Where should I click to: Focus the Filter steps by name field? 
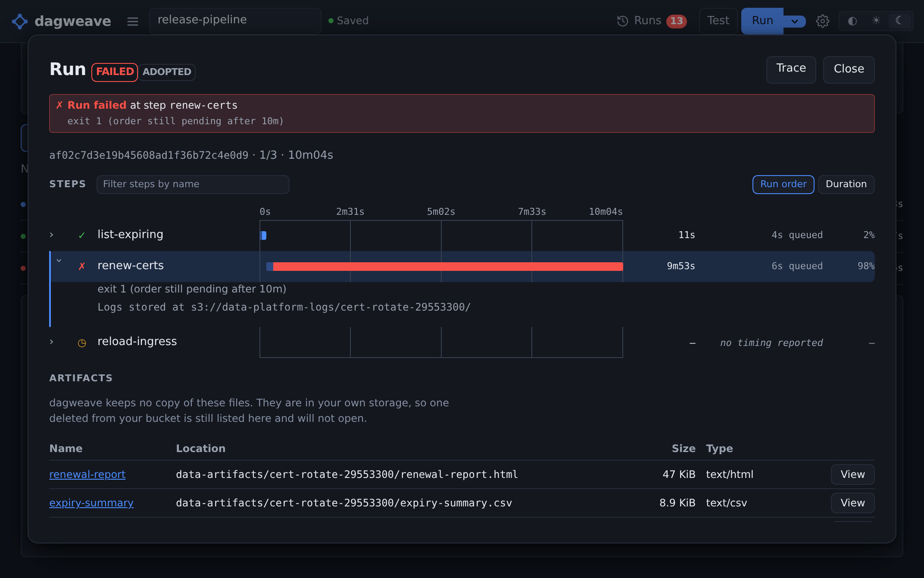193,184
